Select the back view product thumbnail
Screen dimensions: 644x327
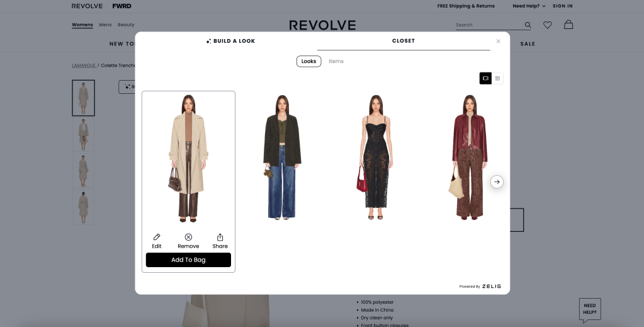pos(83,207)
